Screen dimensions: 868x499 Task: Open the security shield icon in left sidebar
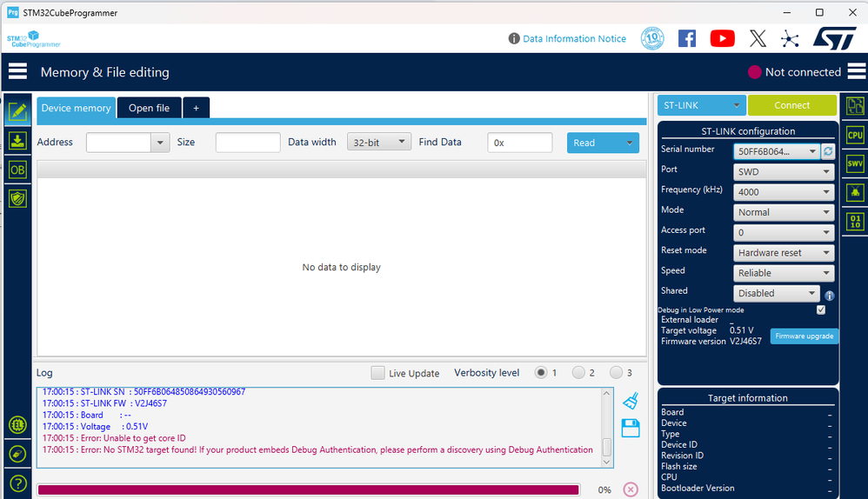(x=17, y=198)
